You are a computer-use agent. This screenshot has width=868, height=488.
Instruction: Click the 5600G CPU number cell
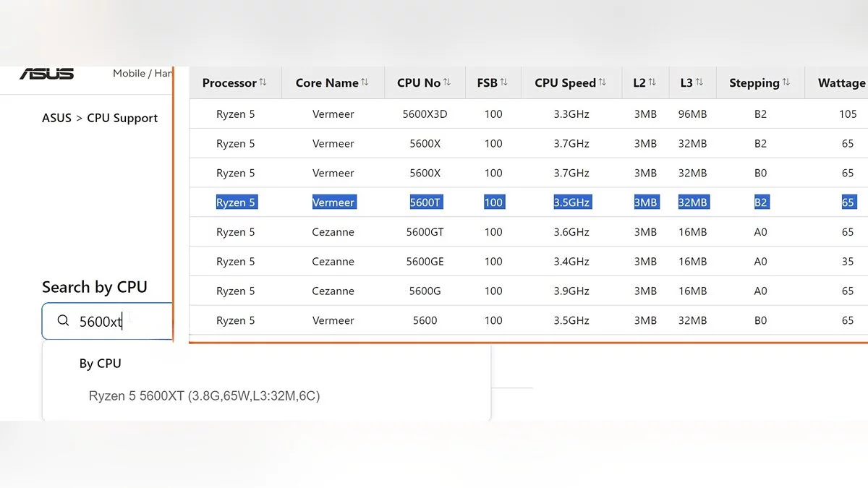pos(425,291)
